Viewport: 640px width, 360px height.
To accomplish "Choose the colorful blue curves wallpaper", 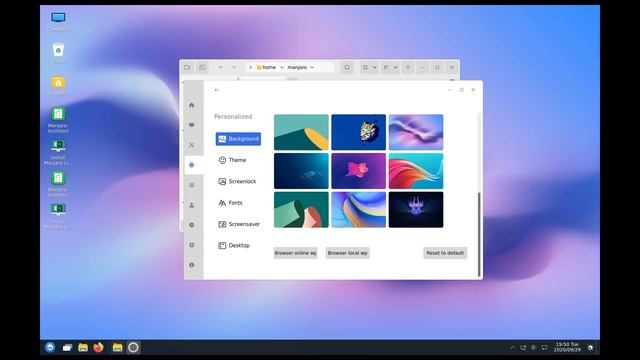I will tap(358, 210).
